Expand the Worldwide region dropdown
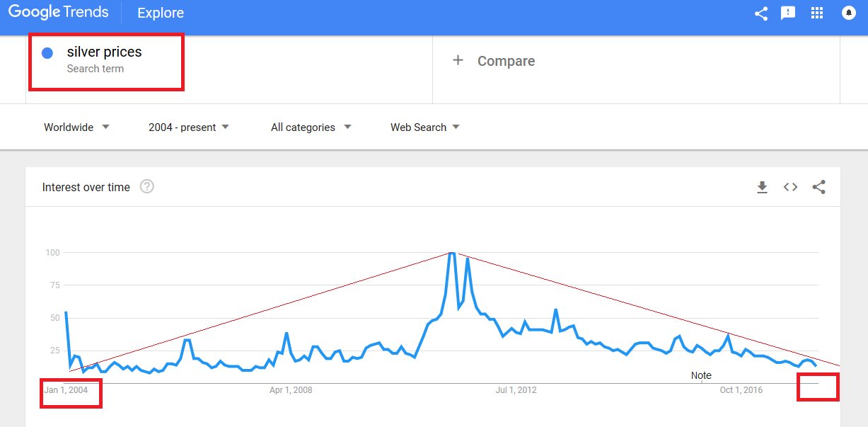Viewport: 868px width, 427px height. (76, 127)
